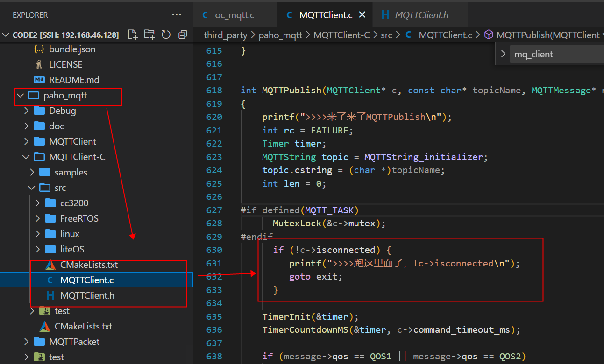Collapse the MQTTClient-C folder
604x364 pixels.
[27, 157]
